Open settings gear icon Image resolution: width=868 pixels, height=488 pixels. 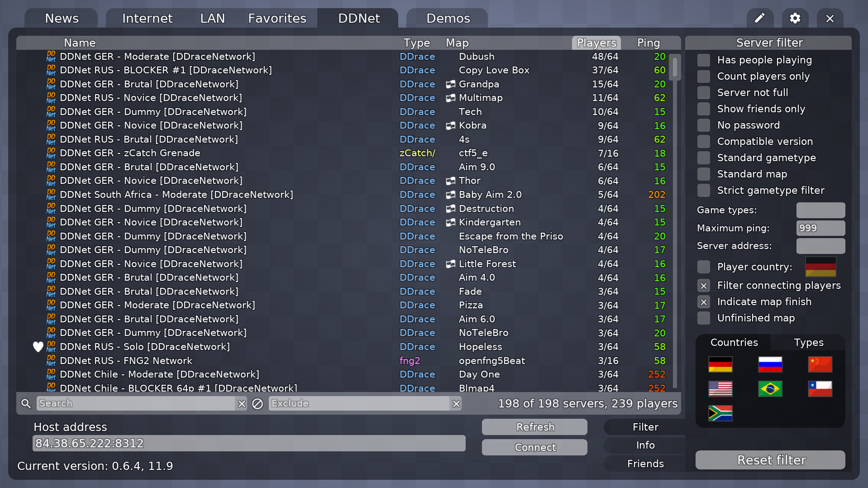click(x=795, y=18)
